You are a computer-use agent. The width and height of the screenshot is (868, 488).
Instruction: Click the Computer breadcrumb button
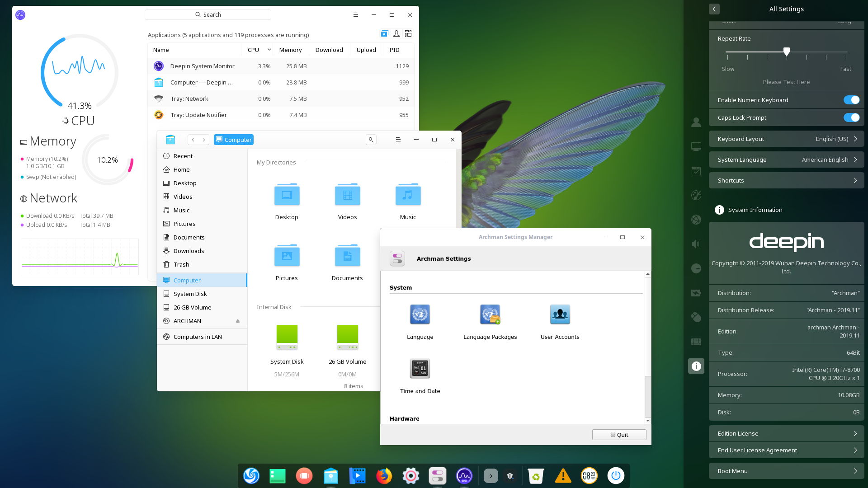click(x=234, y=140)
